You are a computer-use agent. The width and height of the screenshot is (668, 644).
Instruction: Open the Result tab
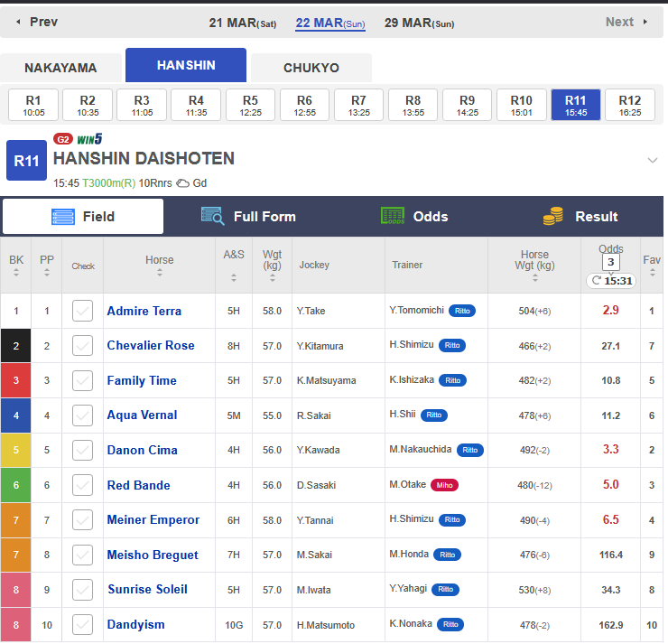580,217
